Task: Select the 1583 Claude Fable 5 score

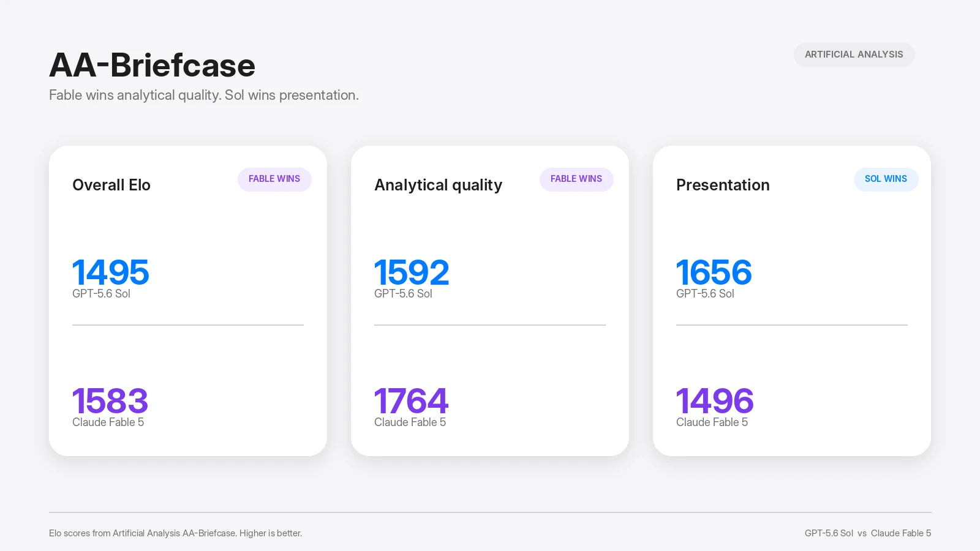Action: pyautogui.click(x=110, y=401)
